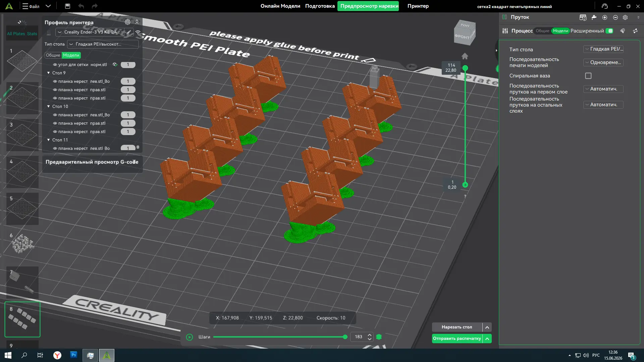This screenshot has width=644, height=362.
Task: Collapse the Стол 10 group
Action: [x=48, y=106]
